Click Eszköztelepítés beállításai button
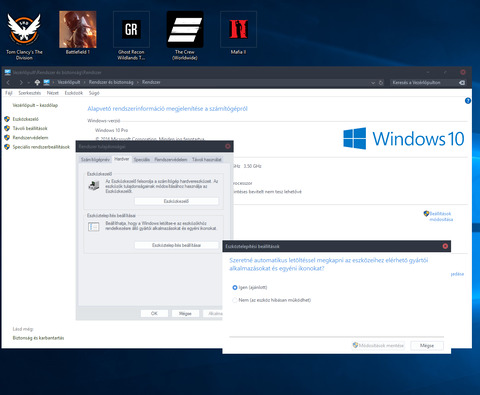 (176, 245)
